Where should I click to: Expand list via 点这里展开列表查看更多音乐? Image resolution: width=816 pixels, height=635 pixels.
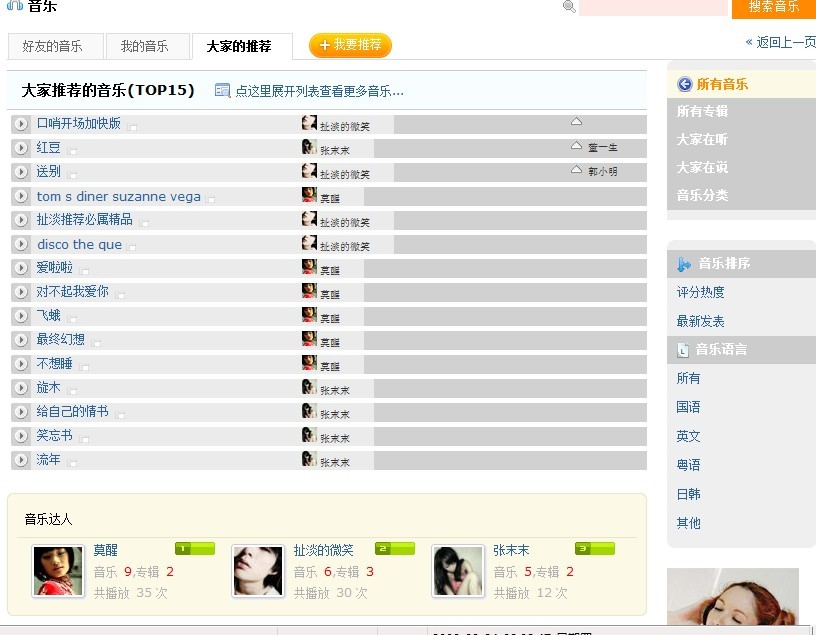point(320,91)
